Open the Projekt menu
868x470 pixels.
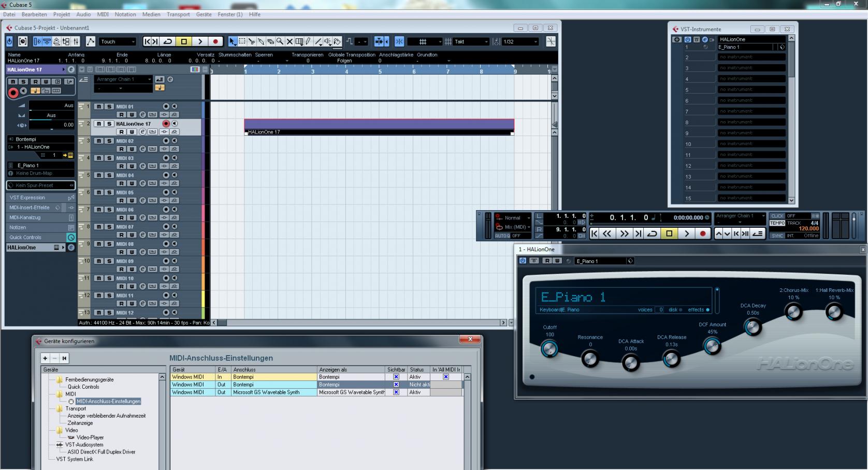coord(62,14)
